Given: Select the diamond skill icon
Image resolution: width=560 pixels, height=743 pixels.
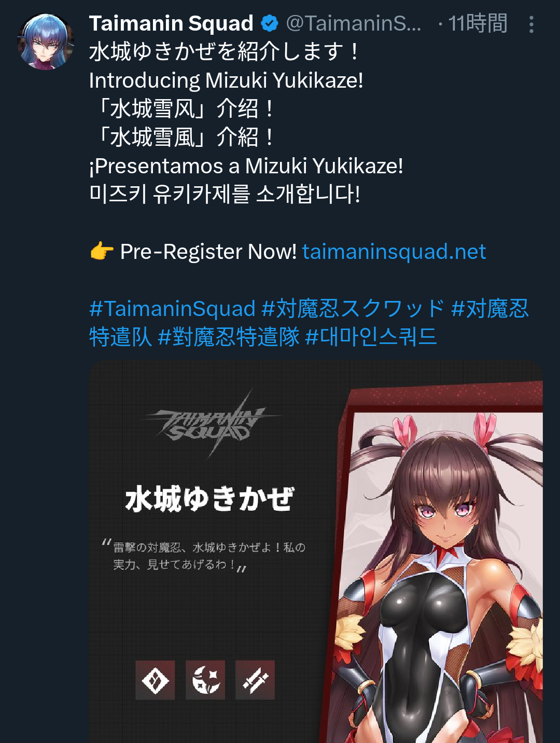Looking at the screenshot, I should [155, 680].
